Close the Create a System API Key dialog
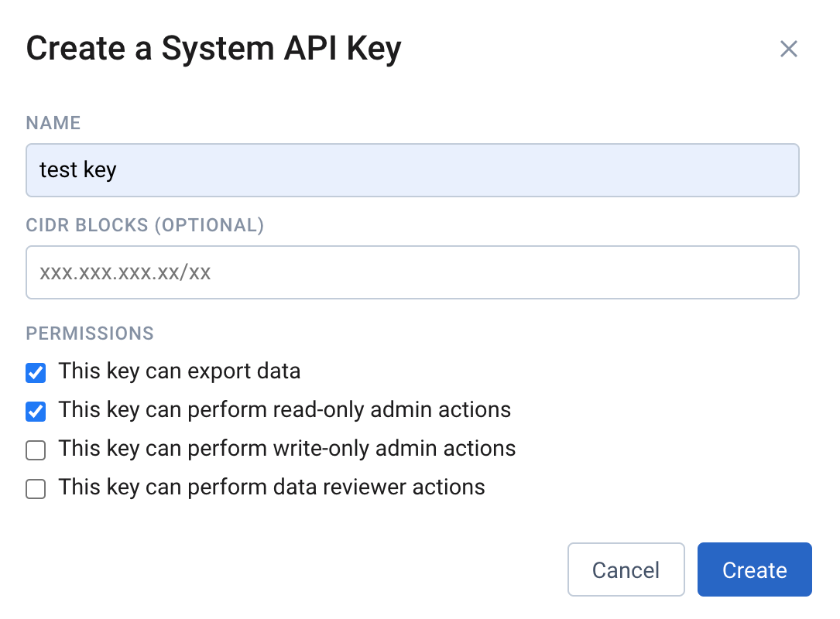The width and height of the screenshot is (840, 619). [x=788, y=50]
